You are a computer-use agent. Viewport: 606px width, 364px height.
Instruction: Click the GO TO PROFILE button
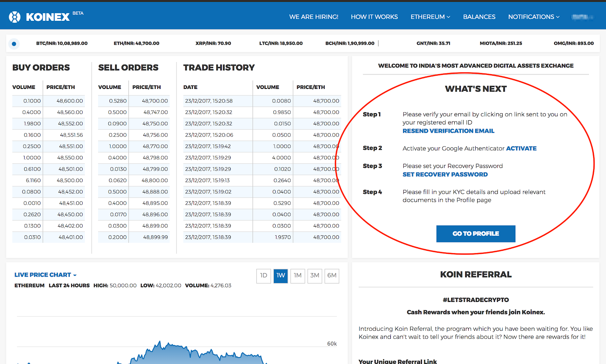point(476,234)
